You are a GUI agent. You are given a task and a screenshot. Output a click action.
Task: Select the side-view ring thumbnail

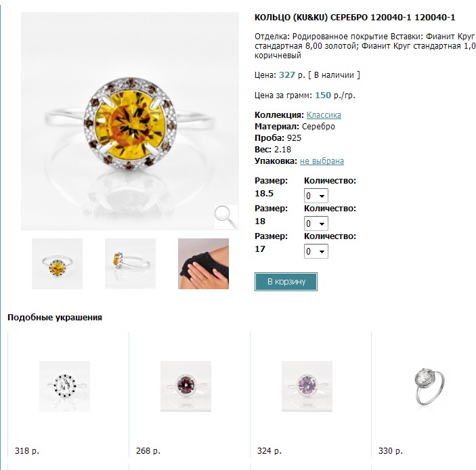tap(130, 263)
